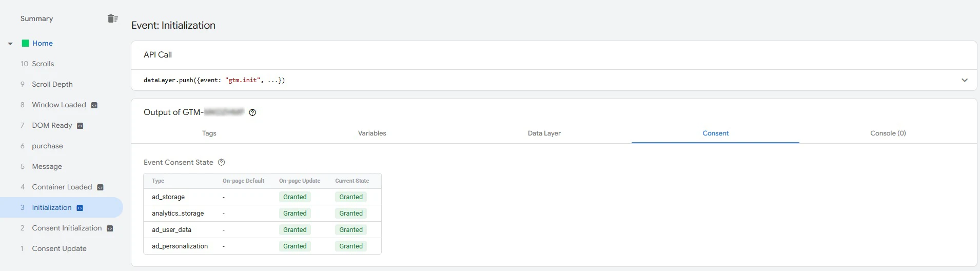The width and height of the screenshot is (980, 271).
Task: Click the analytics_storage row label
Action: click(x=178, y=213)
